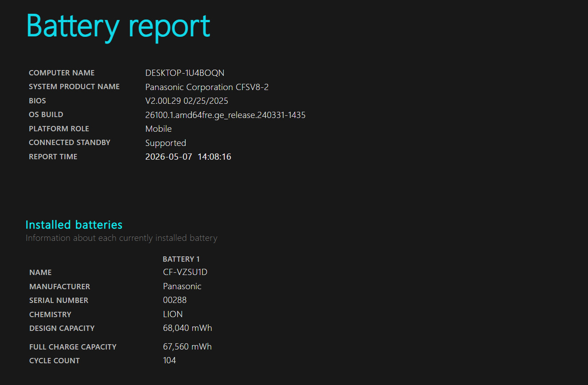The image size is (588, 385).
Task: Click battery name CF-VZSU1D
Action: pos(185,272)
